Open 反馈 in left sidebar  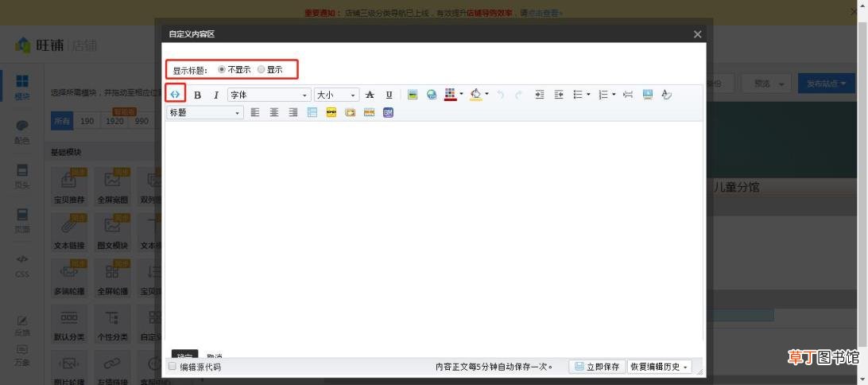point(22,325)
